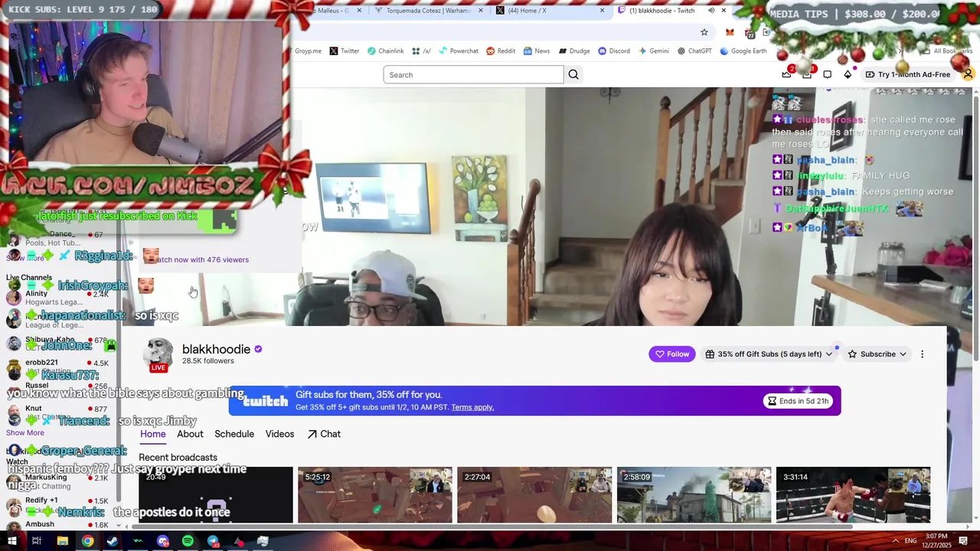
Task: Open the 2:27:04 recent broadcast thumbnail
Action: pyautogui.click(x=534, y=494)
